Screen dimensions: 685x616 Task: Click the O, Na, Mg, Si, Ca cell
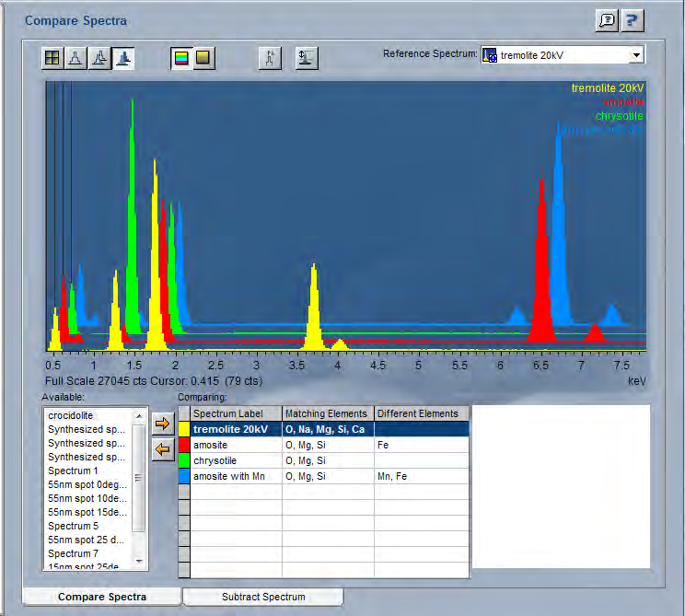pyautogui.click(x=328, y=429)
